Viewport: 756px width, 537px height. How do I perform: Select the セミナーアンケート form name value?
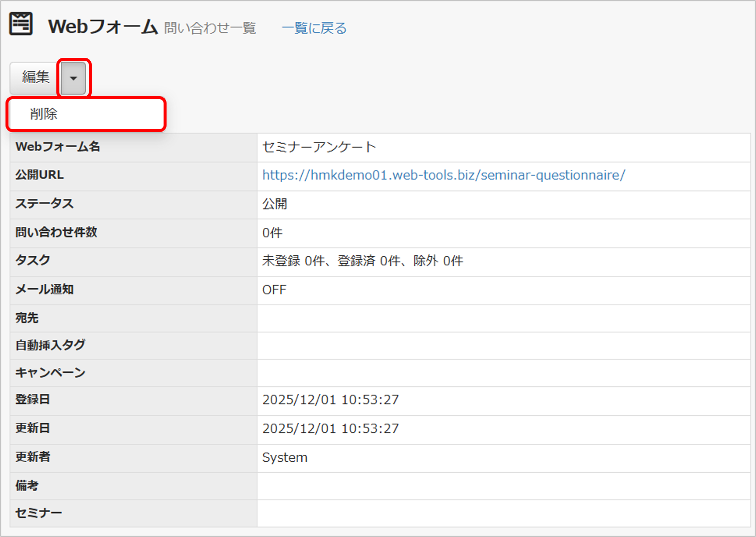click(319, 147)
